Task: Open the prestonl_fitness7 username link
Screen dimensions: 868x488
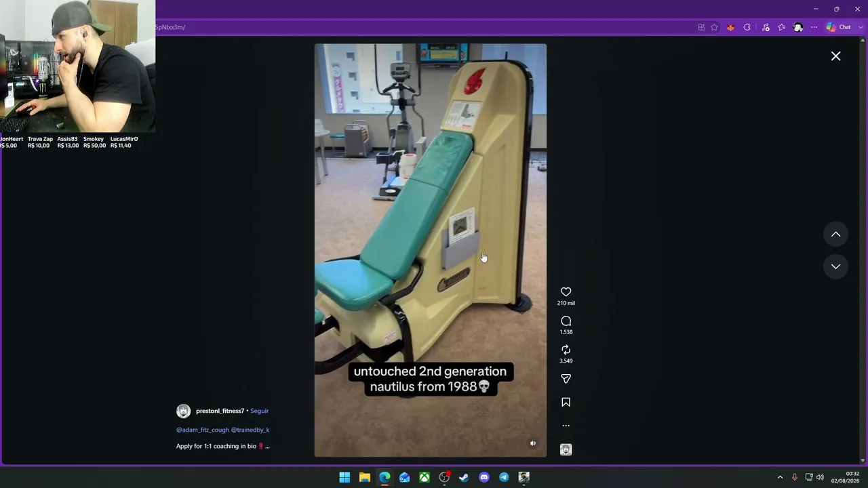Action: (220, 411)
